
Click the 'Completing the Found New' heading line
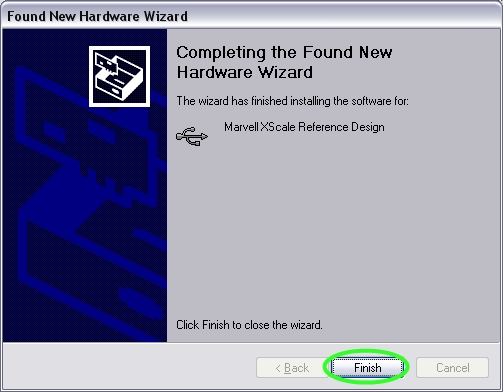click(284, 52)
